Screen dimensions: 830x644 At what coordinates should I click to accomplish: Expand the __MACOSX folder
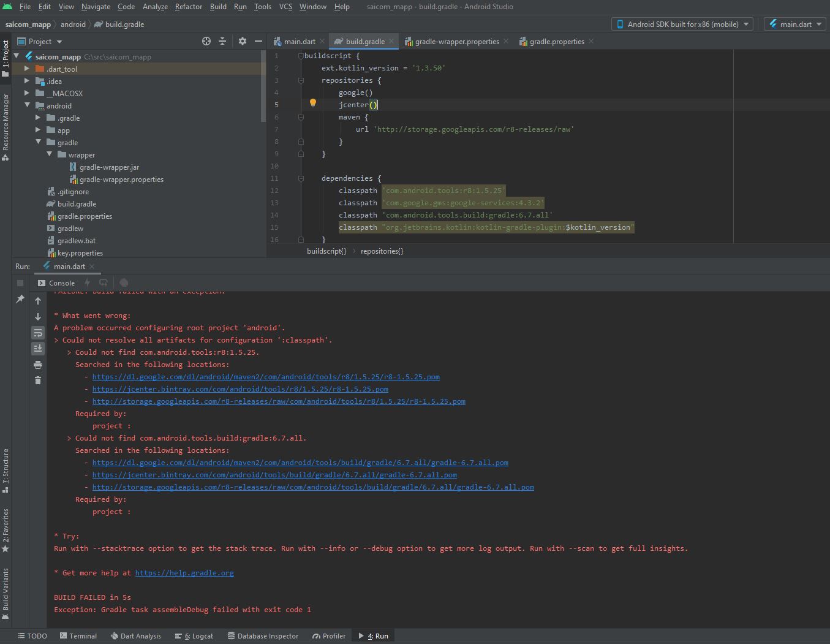pyautogui.click(x=27, y=93)
